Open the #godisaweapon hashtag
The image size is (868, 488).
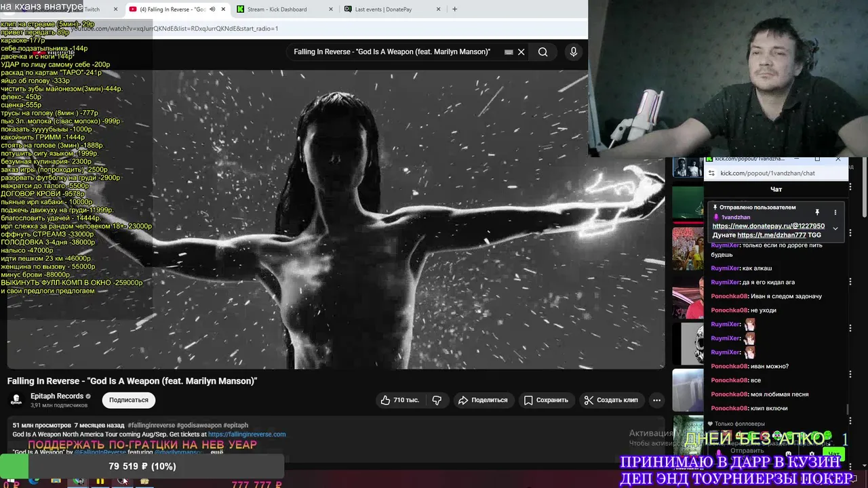[x=198, y=425]
